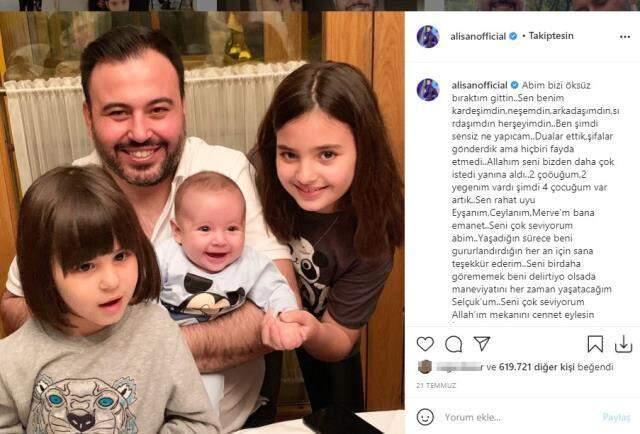This screenshot has height=434, width=640.
Task: Open the three-dot options menu
Action: 625,37
